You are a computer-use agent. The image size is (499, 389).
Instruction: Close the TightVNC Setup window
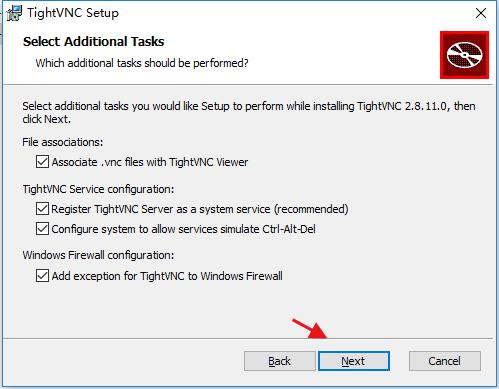tap(481, 13)
